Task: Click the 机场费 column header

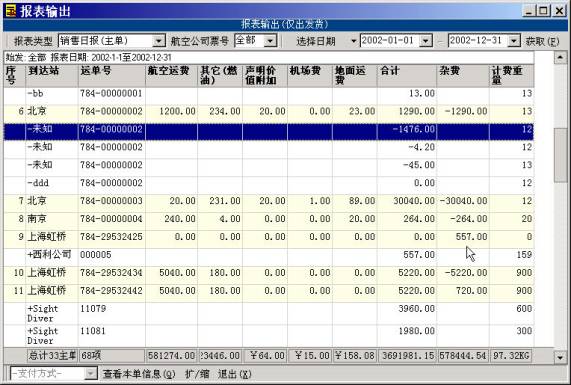Action: [310, 76]
